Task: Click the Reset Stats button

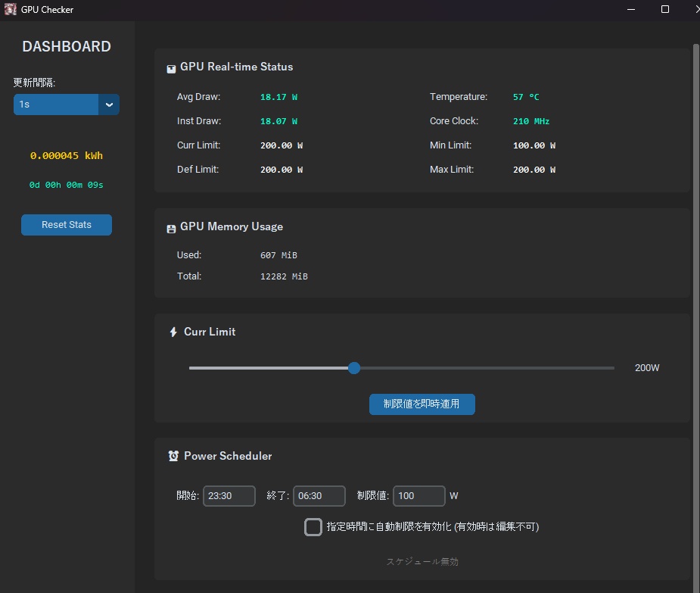Action: click(x=67, y=225)
